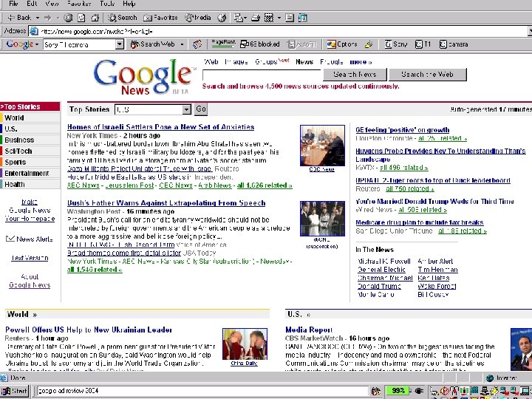Open the Edit button dropdown arrow

pyautogui.click(x=279, y=18)
